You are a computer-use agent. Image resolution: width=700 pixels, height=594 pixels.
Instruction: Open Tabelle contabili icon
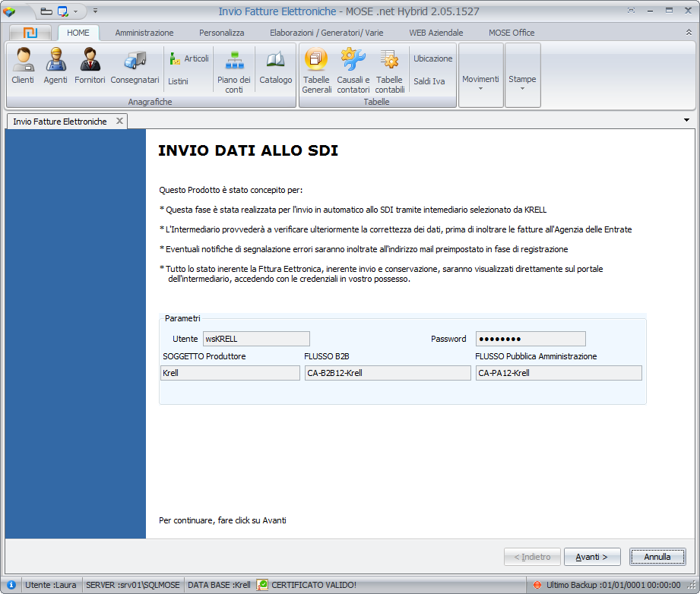390,71
